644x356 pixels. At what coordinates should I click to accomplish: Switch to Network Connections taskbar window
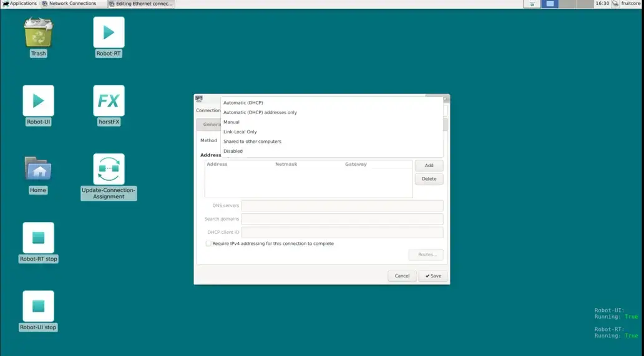[x=69, y=4]
